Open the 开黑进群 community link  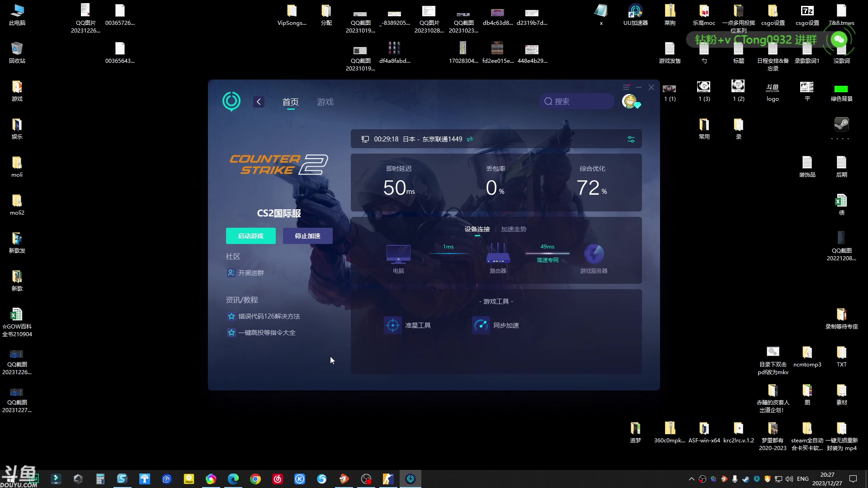click(245, 273)
